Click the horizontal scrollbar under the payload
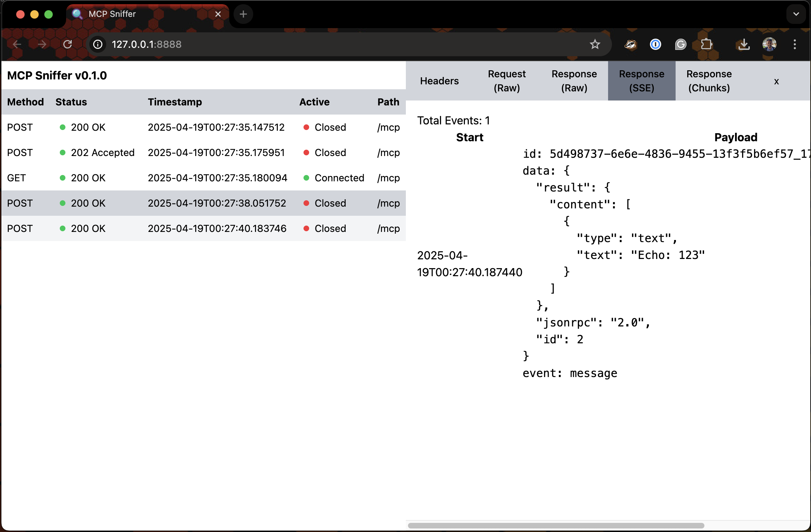The width and height of the screenshot is (811, 532). 556,526
